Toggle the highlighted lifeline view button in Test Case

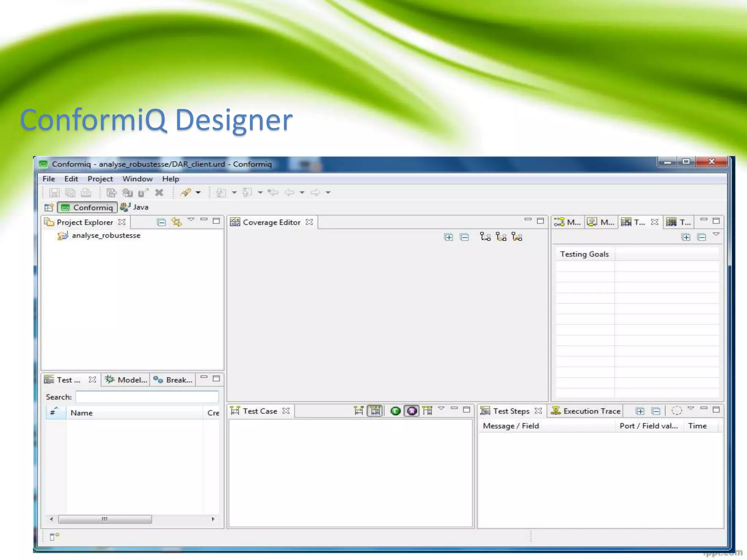375,411
